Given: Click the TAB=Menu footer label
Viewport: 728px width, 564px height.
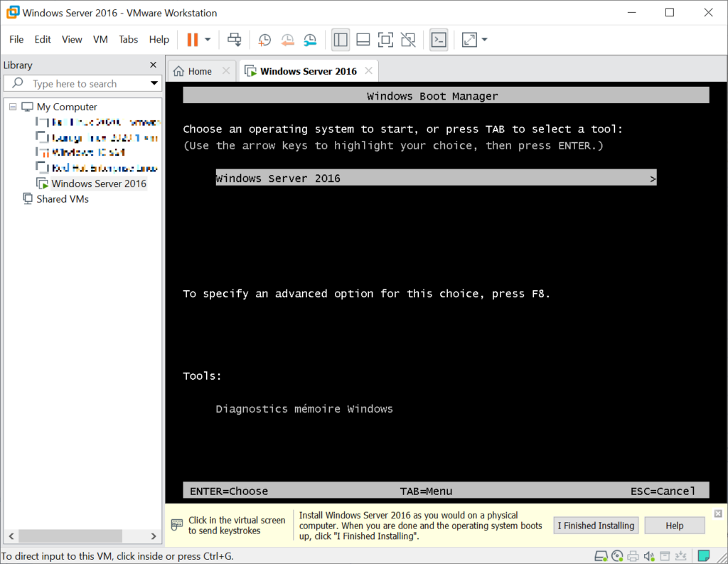Looking at the screenshot, I should [427, 491].
